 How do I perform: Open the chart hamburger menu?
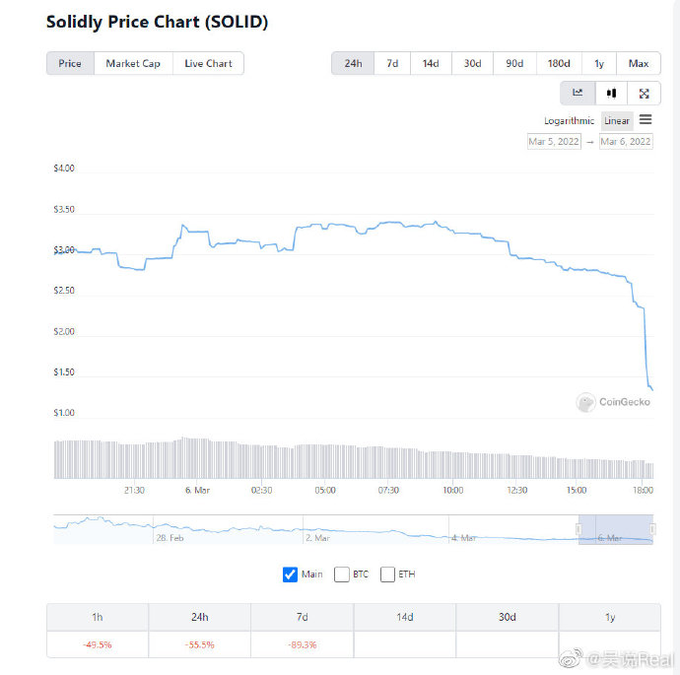tap(645, 119)
